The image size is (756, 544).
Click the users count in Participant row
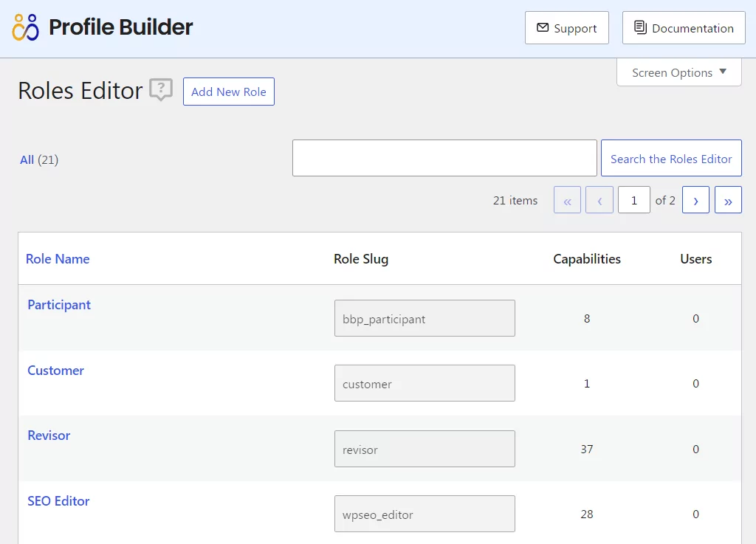[695, 318]
